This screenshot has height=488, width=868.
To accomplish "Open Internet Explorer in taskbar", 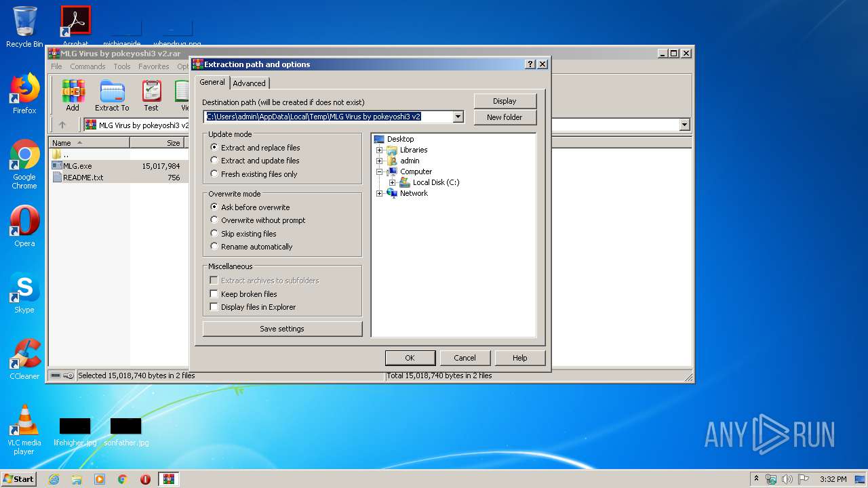I will pos(54,479).
